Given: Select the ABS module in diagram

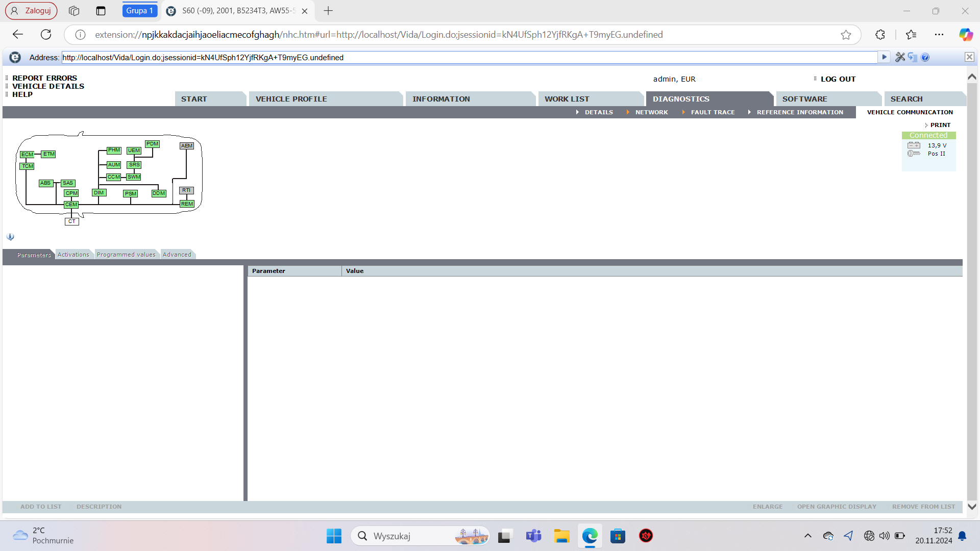Looking at the screenshot, I should click(45, 183).
